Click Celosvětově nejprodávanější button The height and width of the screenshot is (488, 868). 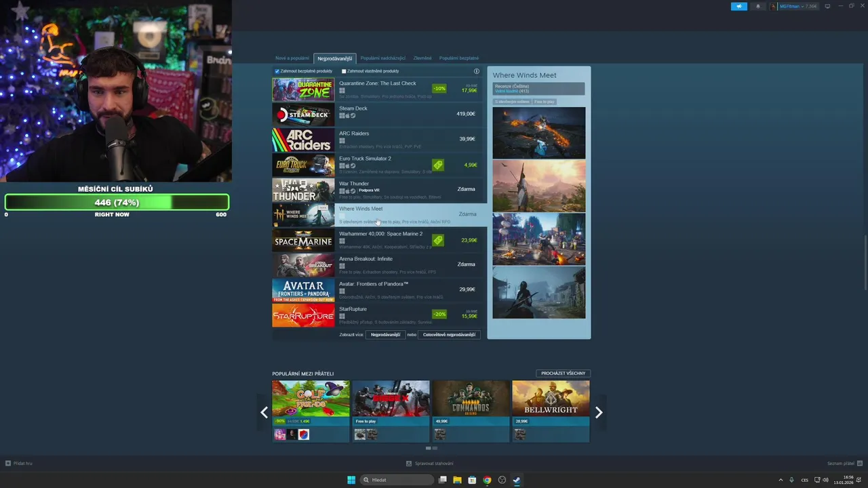tap(449, 335)
